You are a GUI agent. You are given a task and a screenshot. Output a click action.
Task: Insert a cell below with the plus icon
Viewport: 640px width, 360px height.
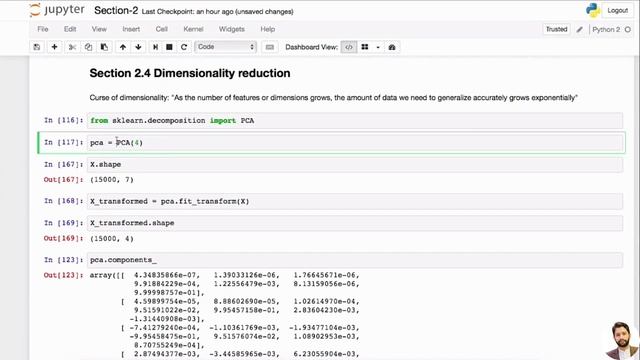[54, 47]
